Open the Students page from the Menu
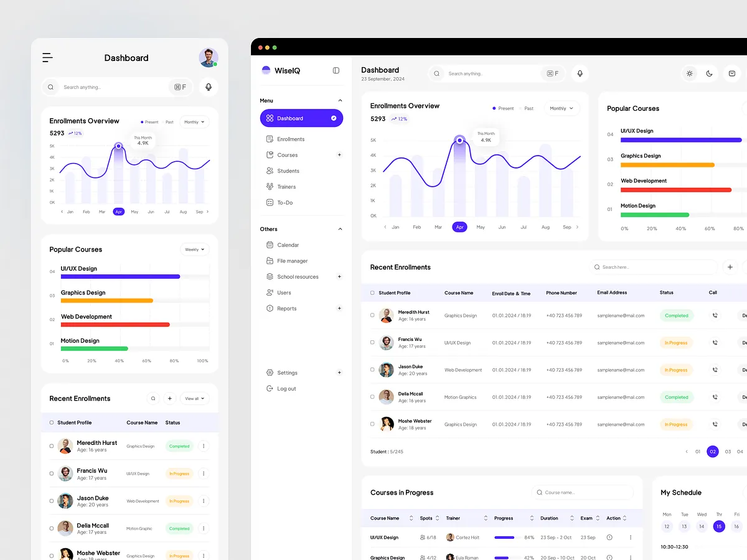Screen dimensions: 747x560 click(287, 170)
